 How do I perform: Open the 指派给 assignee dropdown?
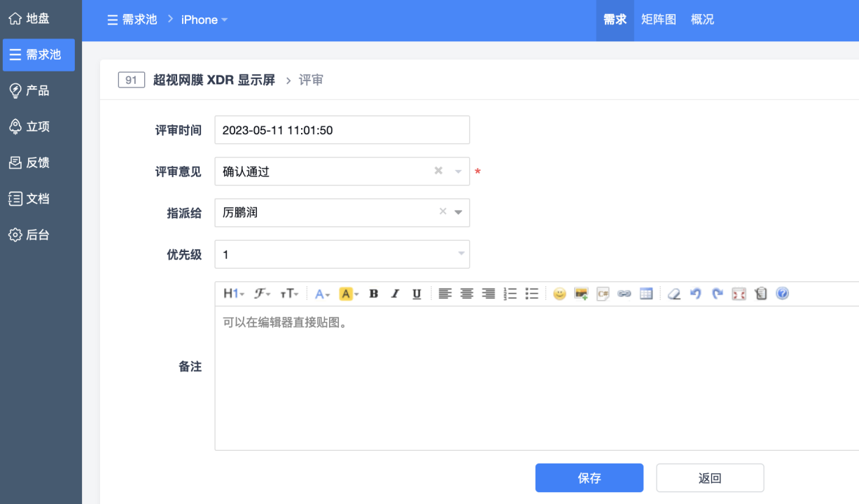click(459, 213)
